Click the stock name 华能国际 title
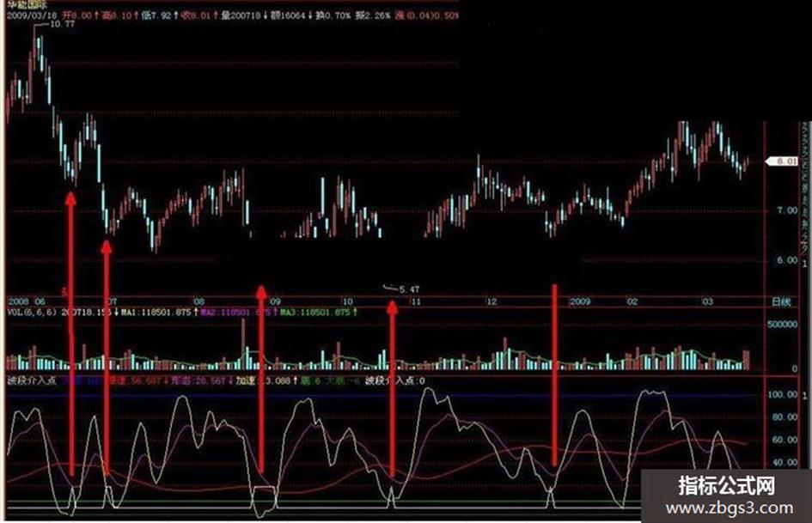The height and width of the screenshot is (523, 812). click(25, 4)
